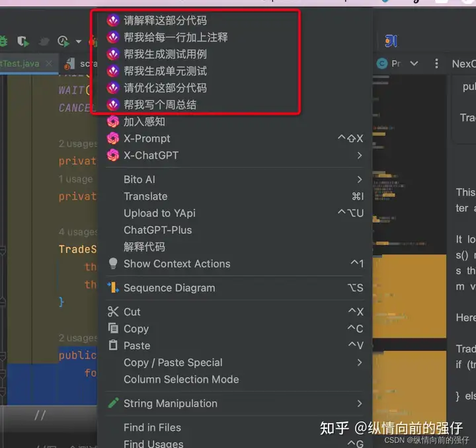Click the clipboard Paste icon
Image resolution: width=476 pixels, height=448 pixels.
[113, 345]
